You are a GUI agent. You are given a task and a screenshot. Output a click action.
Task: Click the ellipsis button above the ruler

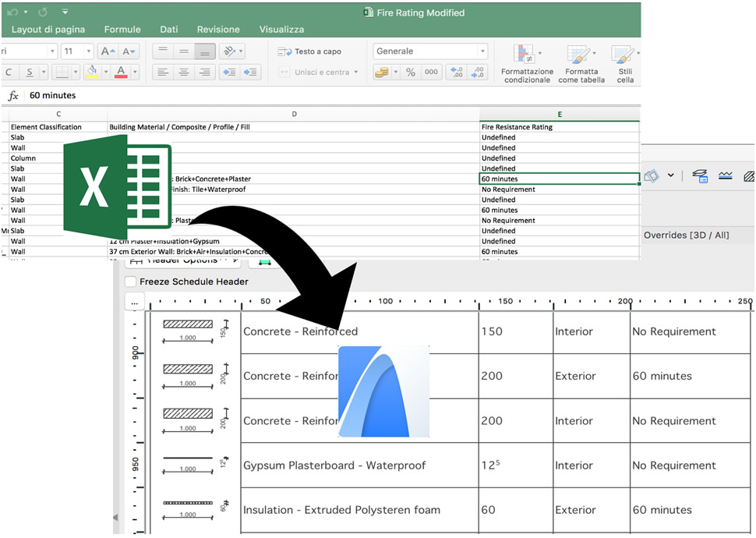pos(134,303)
